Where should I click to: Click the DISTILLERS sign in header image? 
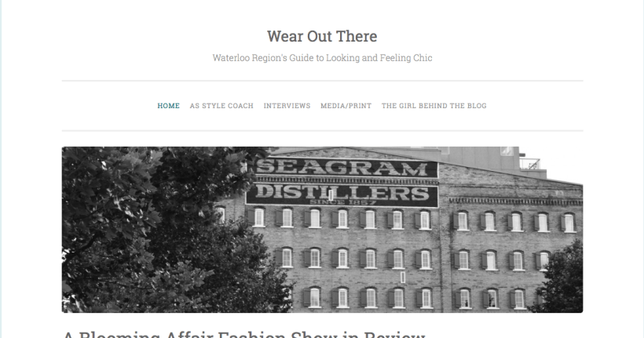342,193
